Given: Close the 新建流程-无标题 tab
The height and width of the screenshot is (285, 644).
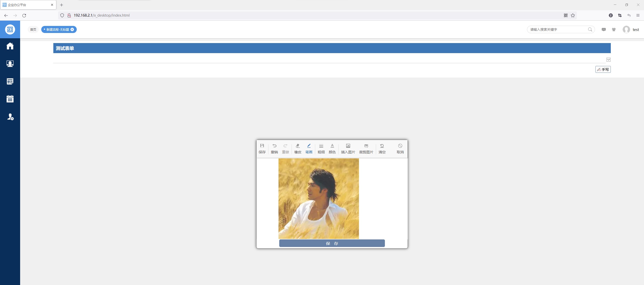Looking at the screenshot, I should 72,29.
